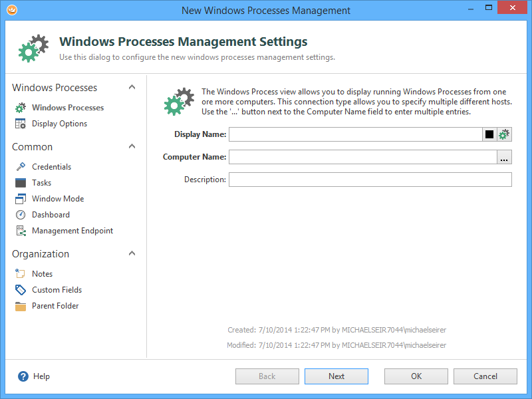
Task: Select the Parent Folder page
Action: pyautogui.click(x=55, y=306)
